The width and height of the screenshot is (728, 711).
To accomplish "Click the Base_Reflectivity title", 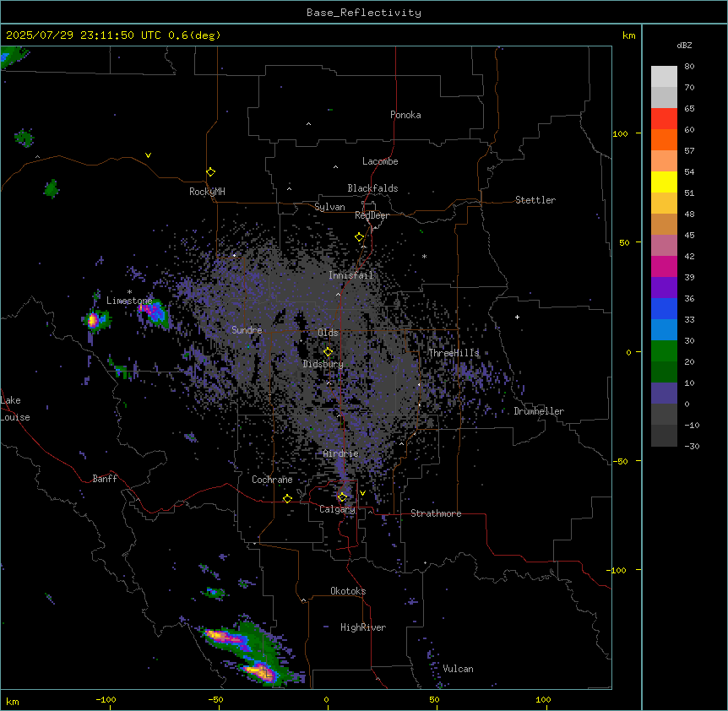I will coord(364,13).
